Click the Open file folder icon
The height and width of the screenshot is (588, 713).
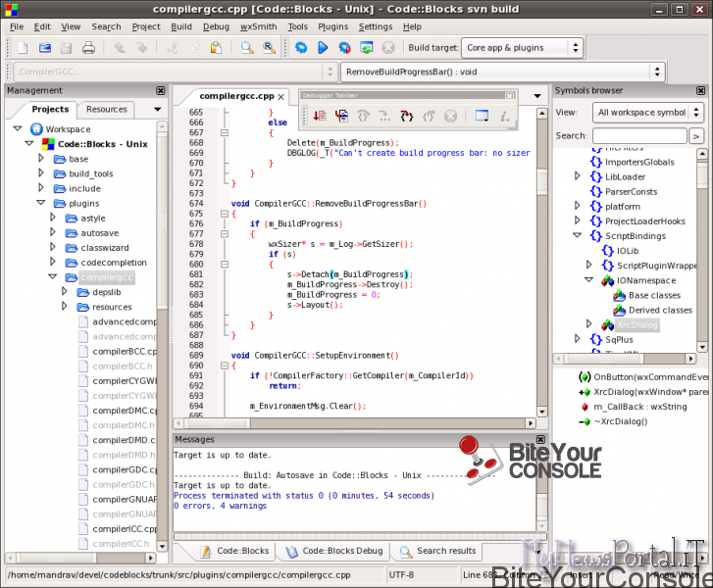44,48
